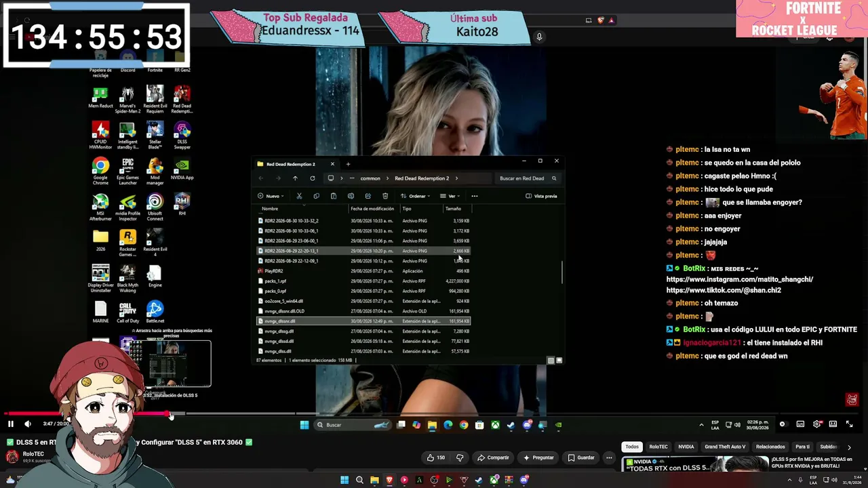Select the Grand Theft Auto V chip
Screen dimensions: 868x488
pyautogui.click(x=725, y=447)
